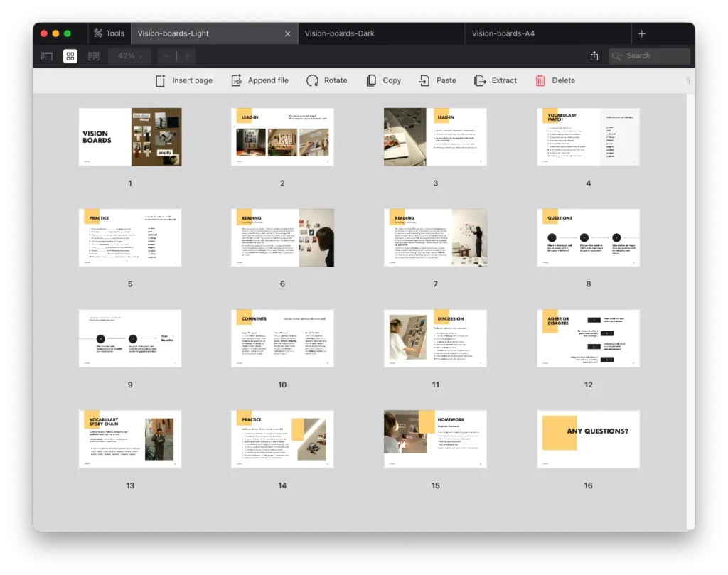Screen dimensions: 728x575
Task: Toggle the sidebar view mode
Action: 47,56
